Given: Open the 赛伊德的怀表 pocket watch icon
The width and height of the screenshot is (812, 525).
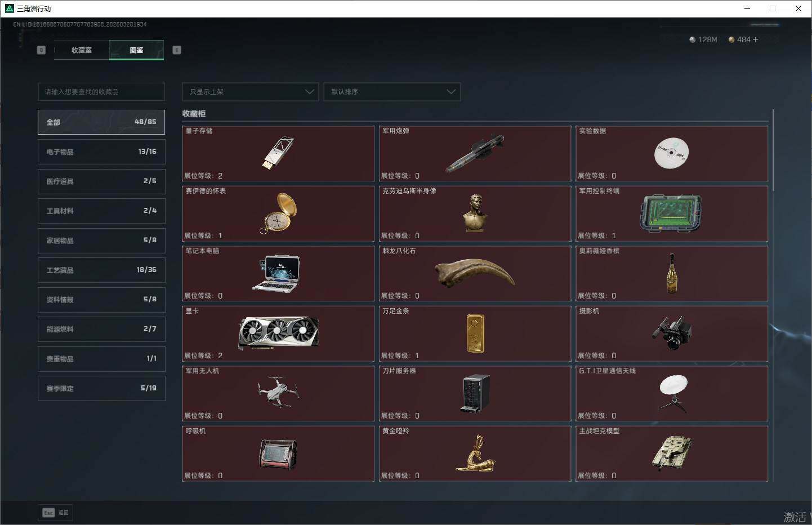Looking at the screenshot, I should [x=278, y=213].
